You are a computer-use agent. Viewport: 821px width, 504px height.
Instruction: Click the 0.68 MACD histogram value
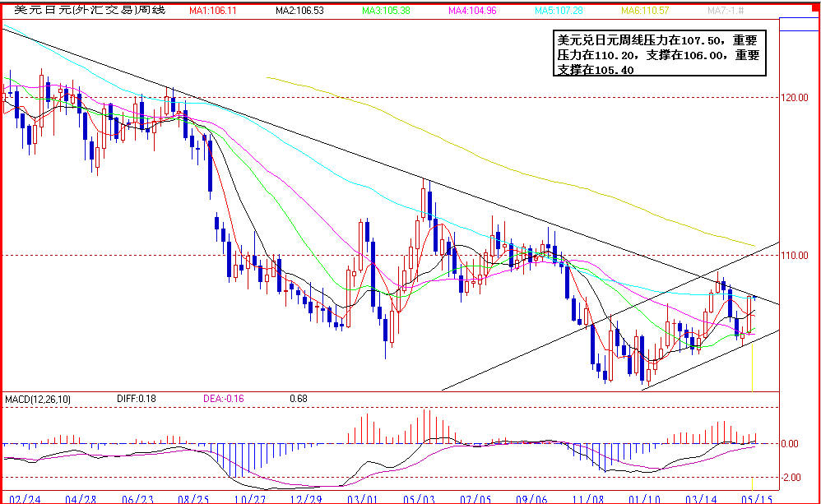pyautogui.click(x=299, y=399)
